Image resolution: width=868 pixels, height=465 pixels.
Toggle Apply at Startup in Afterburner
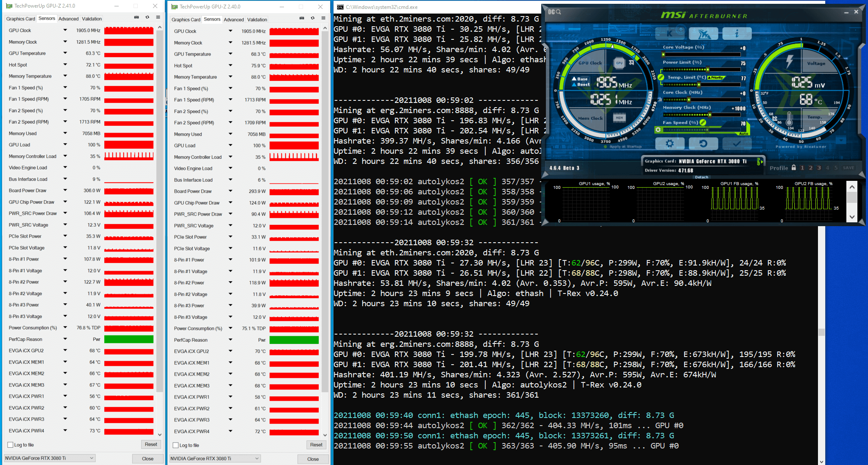(x=606, y=147)
